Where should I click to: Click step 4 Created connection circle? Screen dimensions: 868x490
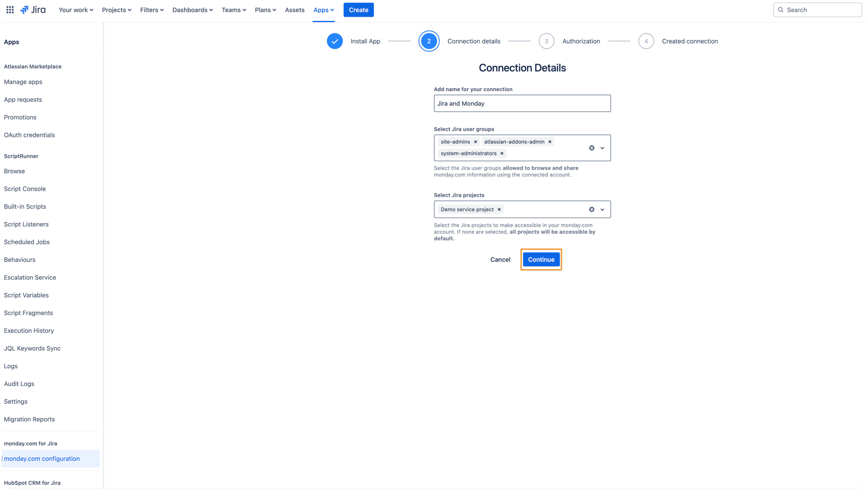coord(646,41)
